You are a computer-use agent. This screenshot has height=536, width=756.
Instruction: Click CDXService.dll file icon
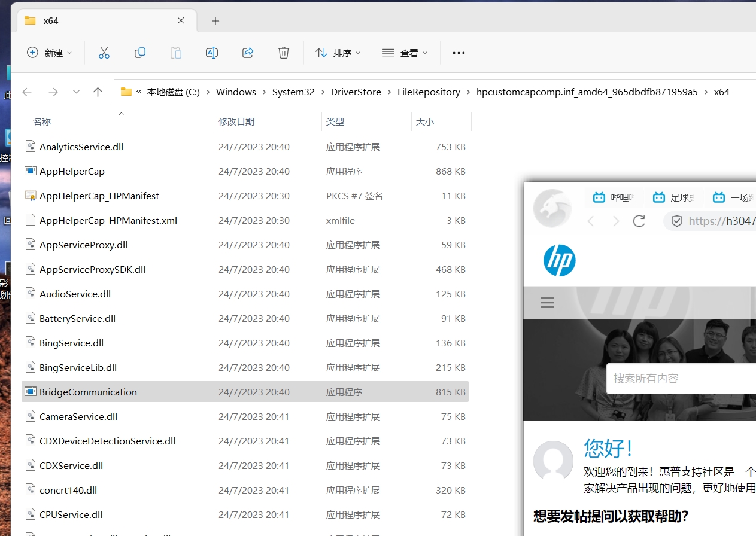pyautogui.click(x=31, y=465)
